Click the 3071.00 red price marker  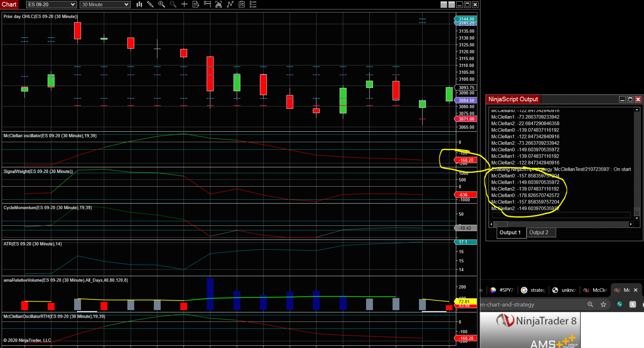(466, 119)
